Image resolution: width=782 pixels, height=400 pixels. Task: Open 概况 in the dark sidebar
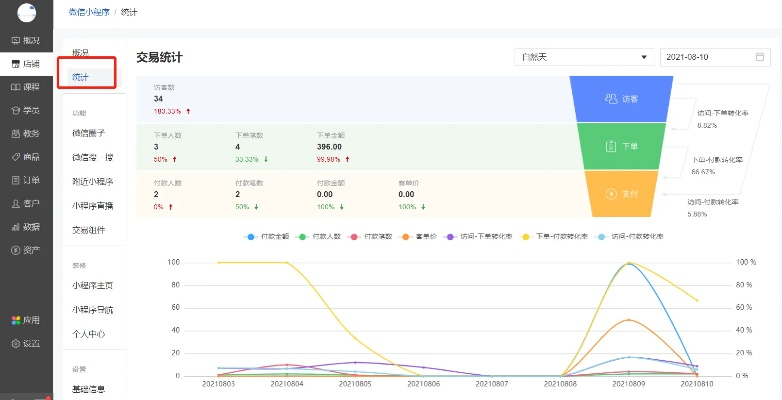(25, 40)
